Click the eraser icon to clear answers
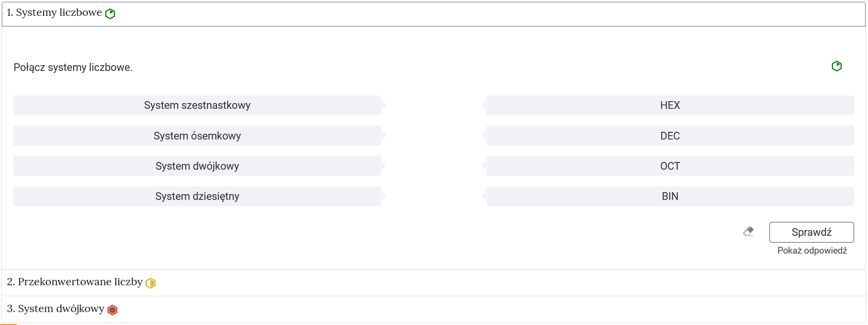The width and height of the screenshot is (868, 325). (x=748, y=232)
